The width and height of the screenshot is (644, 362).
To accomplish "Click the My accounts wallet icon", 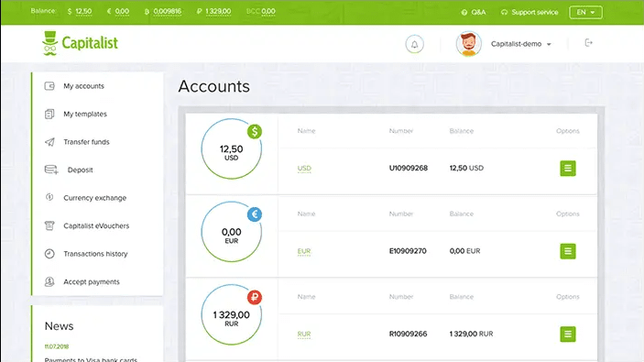I will click(x=49, y=86).
